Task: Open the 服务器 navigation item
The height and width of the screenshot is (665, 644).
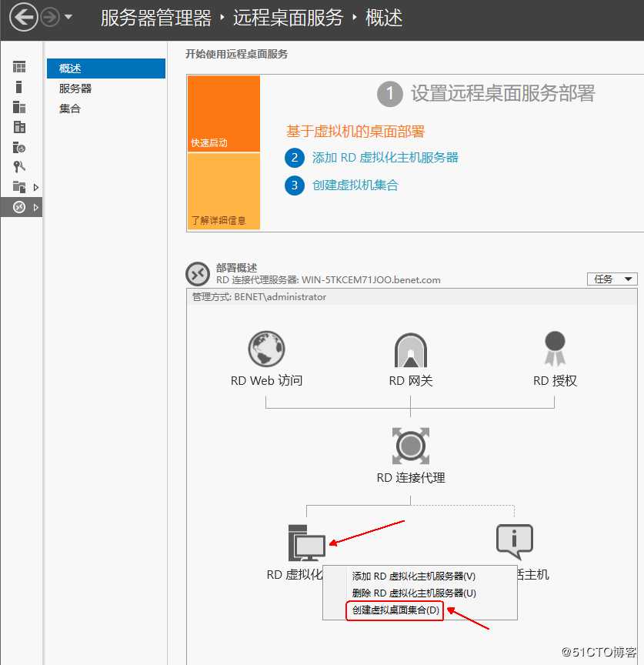Action: click(75, 89)
